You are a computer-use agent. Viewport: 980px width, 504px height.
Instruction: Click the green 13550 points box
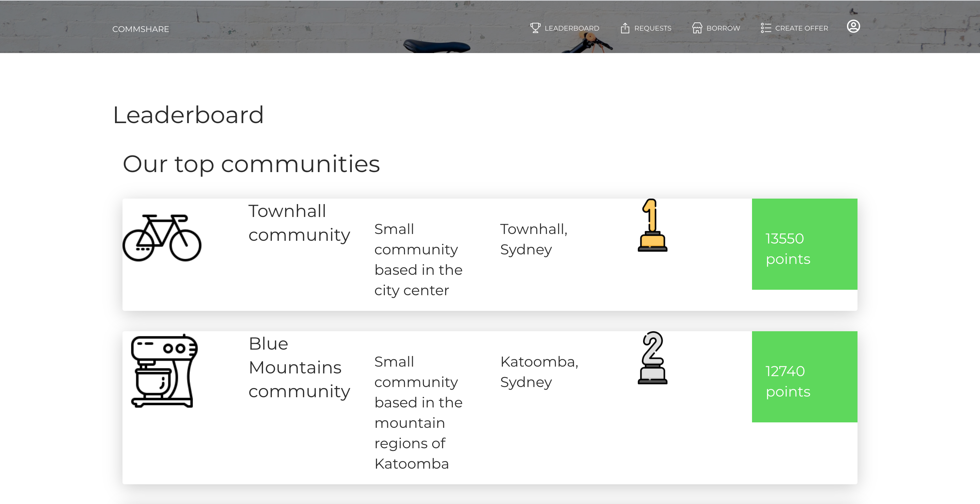pos(804,244)
